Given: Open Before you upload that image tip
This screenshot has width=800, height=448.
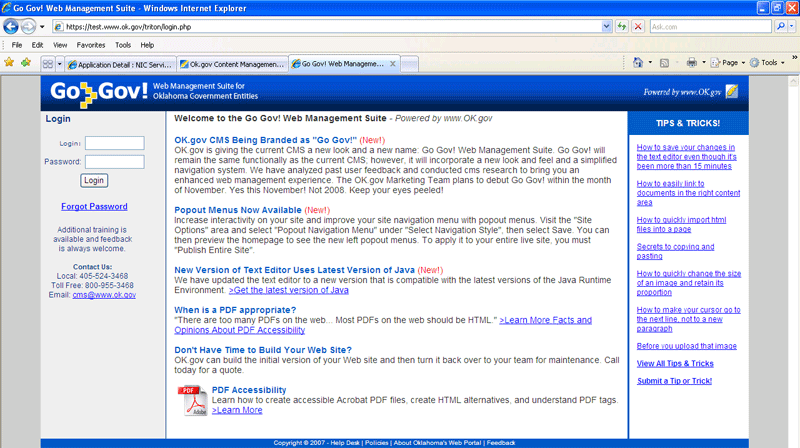Looking at the screenshot, I should tap(686, 346).
